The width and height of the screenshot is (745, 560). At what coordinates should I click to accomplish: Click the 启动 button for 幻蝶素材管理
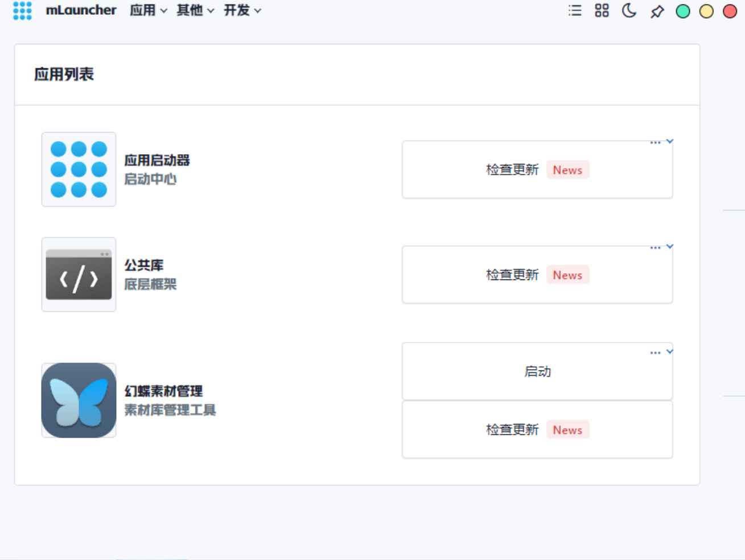[x=537, y=370]
